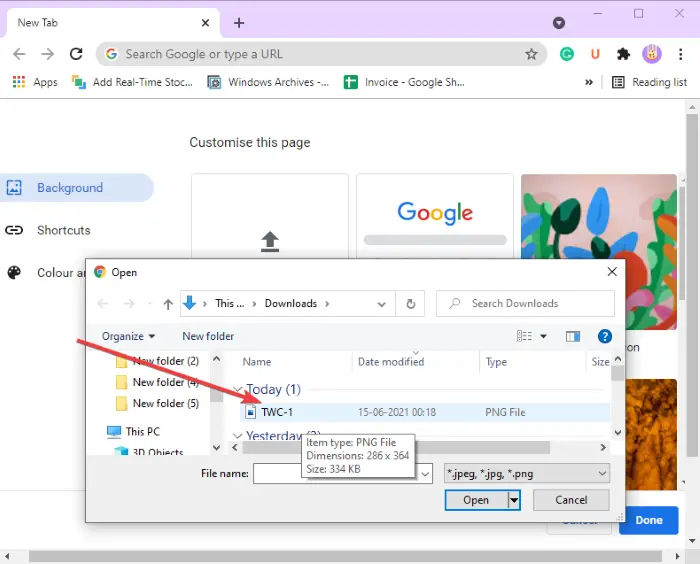Select the TWC-1 PNG file
Viewport: 700px width, 564px height.
tap(425, 412)
